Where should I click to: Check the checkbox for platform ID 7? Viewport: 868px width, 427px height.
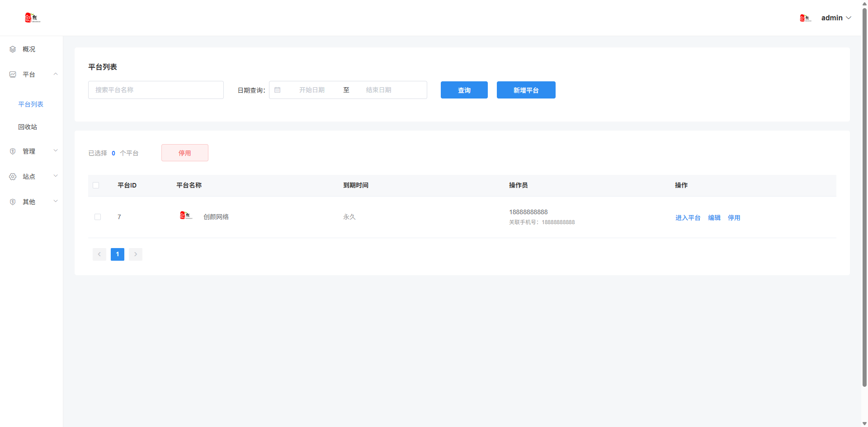pos(98,217)
